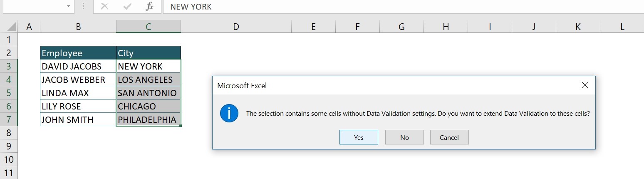Viewport: 644px width, 179px height.
Task: Click the fill handle below PHILADELPHIA
Action: pyautogui.click(x=181, y=126)
